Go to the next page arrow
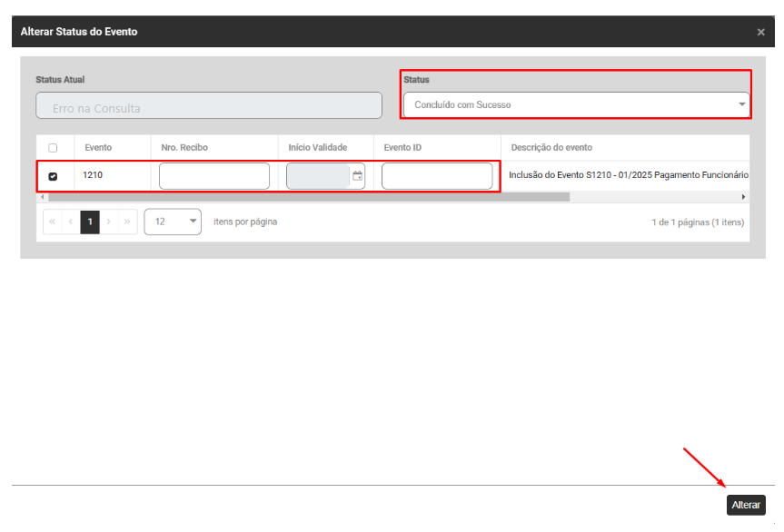The height and width of the screenshot is (532, 784). 108,222
